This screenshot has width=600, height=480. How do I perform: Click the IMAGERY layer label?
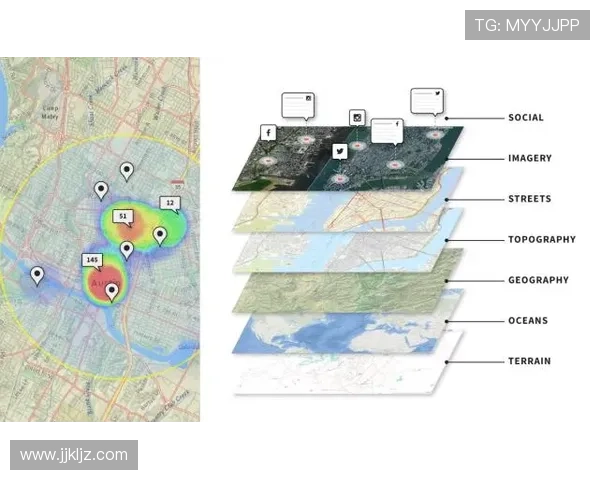coord(529,158)
